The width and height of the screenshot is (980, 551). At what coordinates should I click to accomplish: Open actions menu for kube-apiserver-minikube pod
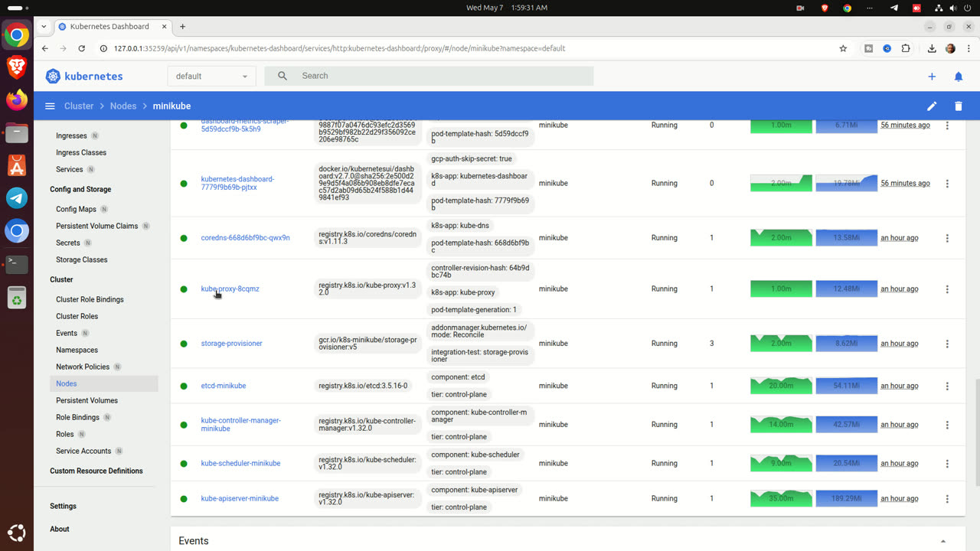click(947, 499)
